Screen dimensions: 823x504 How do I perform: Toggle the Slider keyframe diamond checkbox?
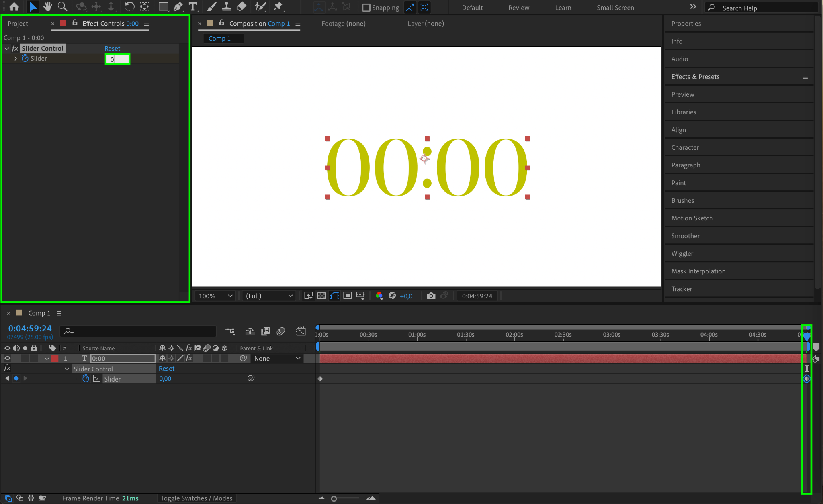coord(16,378)
